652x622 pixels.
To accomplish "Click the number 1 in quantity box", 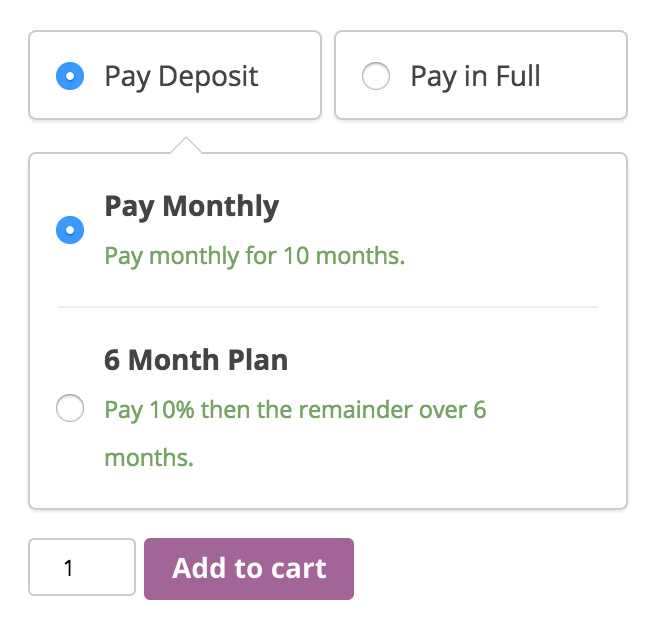I will click(68, 569).
